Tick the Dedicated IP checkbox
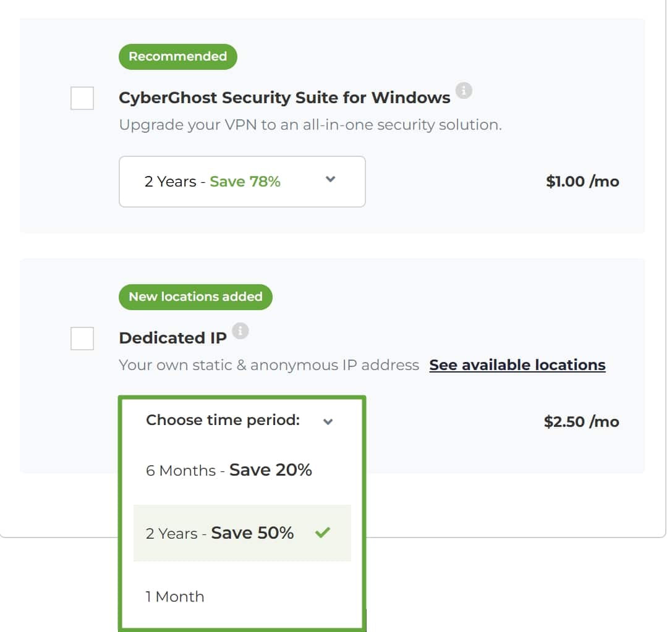672x632 pixels. tap(82, 339)
